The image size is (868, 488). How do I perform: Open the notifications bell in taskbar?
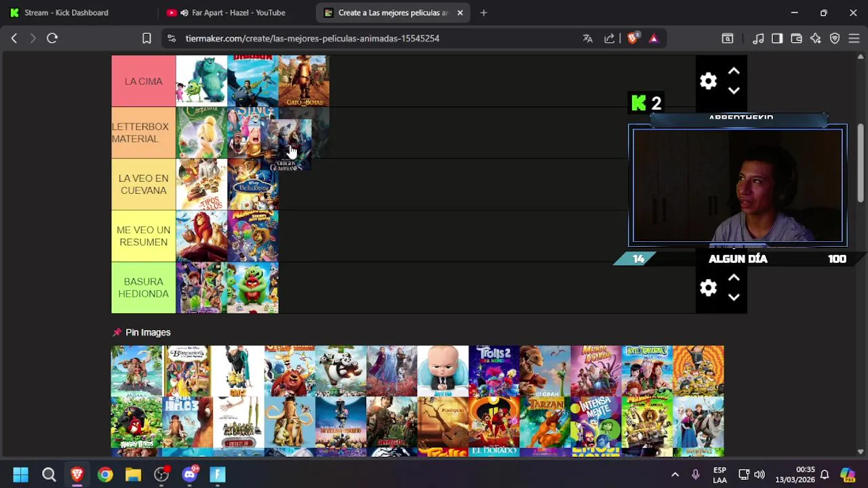tap(825, 474)
